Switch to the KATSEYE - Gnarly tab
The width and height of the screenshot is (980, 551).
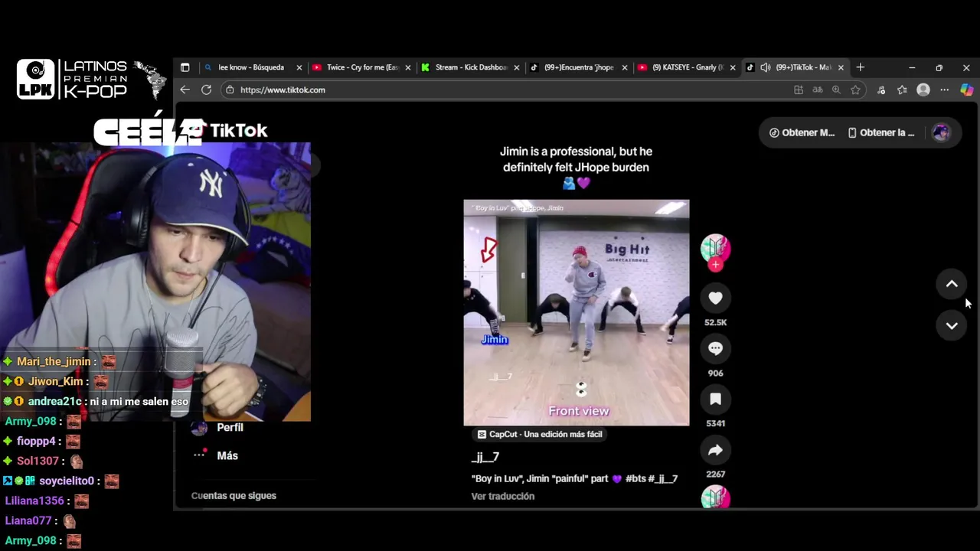pyautogui.click(x=688, y=67)
